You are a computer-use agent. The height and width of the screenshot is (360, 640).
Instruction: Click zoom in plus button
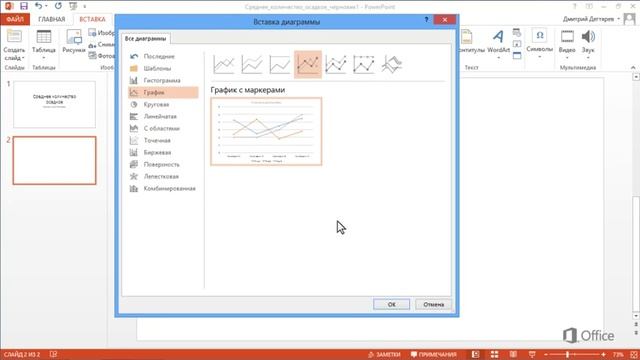tap(603, 355)
